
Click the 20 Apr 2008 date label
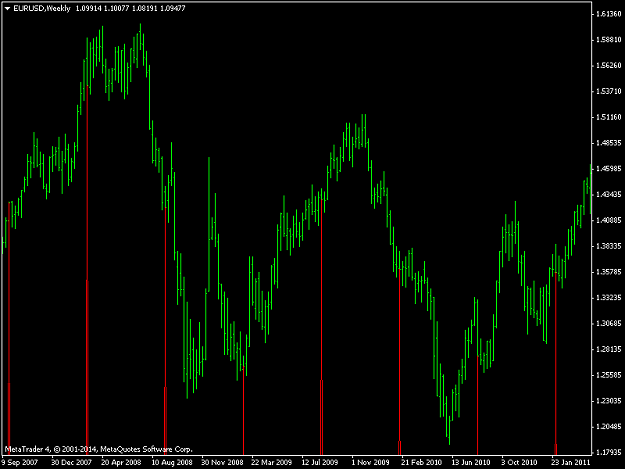pyautogui.click(x=121, y=462)
